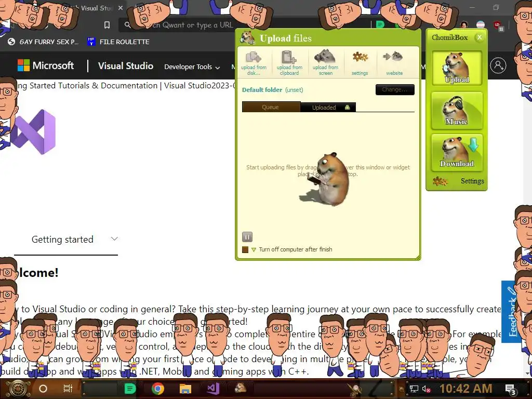
Task: Select upload from clipboard option
Action: tap(289, 63)
